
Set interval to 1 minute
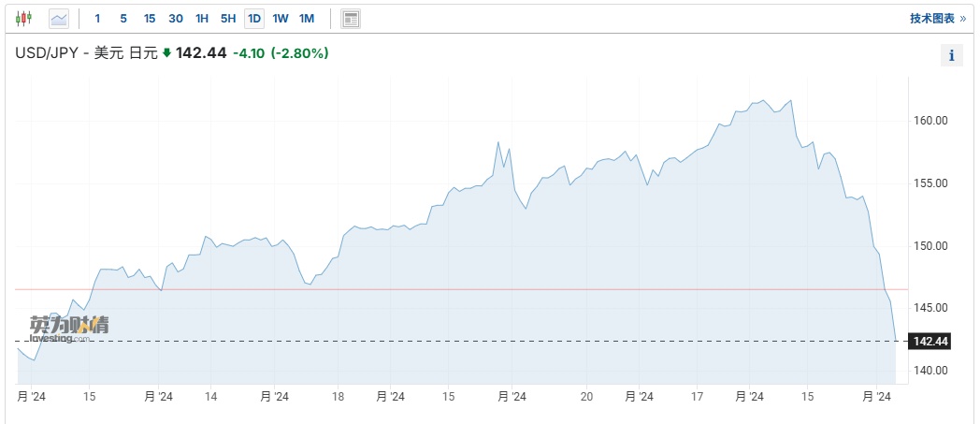pos(97,18)
